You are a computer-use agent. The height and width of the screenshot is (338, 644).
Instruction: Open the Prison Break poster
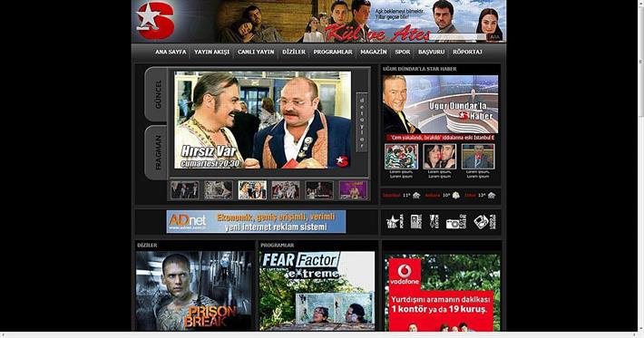tap(194, 291)
